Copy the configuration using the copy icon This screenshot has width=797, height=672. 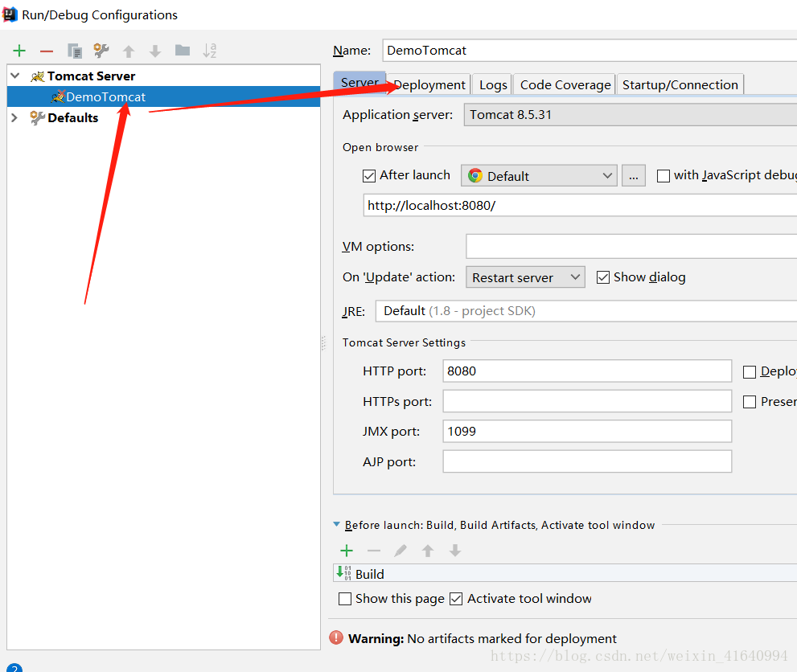(x=75, y=51)
